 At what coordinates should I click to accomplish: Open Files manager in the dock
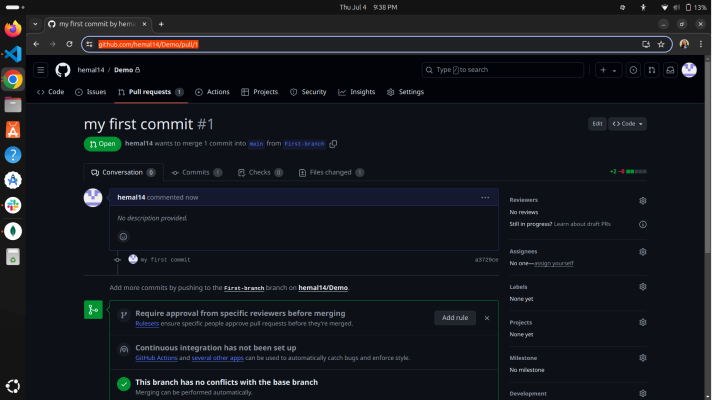(x=13, y=105)
